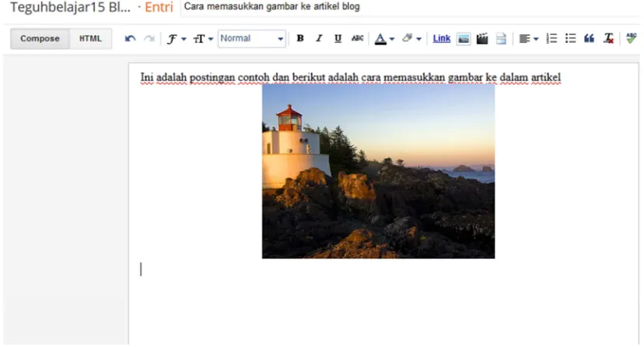644x347 pixels.
Task: Open the text alignment dropdown
Action: click(528, 39)
